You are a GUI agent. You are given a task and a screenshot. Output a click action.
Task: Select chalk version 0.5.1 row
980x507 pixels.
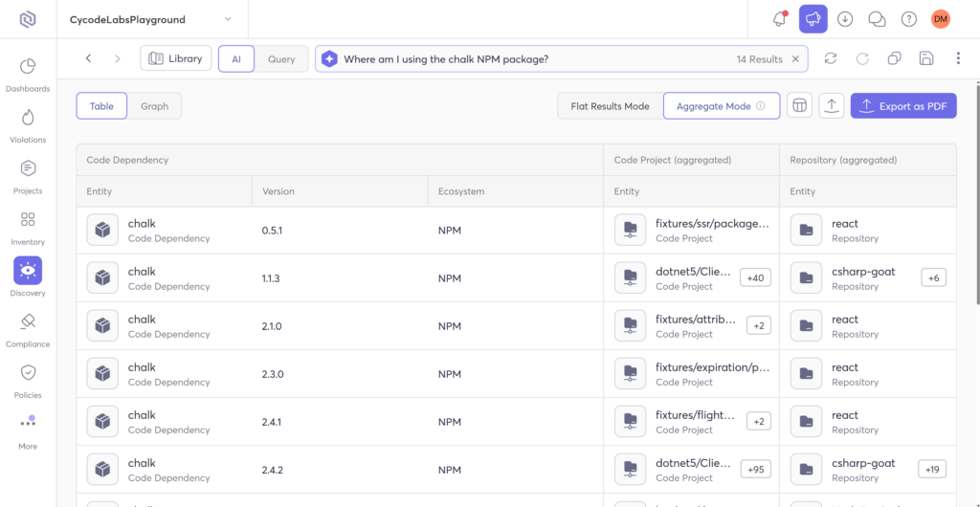(x=516, y=231)
